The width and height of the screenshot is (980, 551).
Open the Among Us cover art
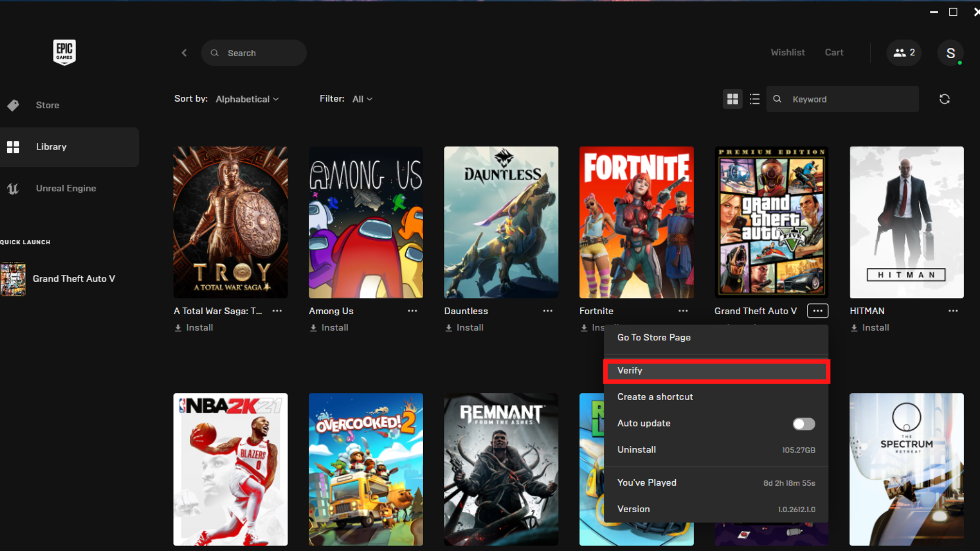coord(365,222)
